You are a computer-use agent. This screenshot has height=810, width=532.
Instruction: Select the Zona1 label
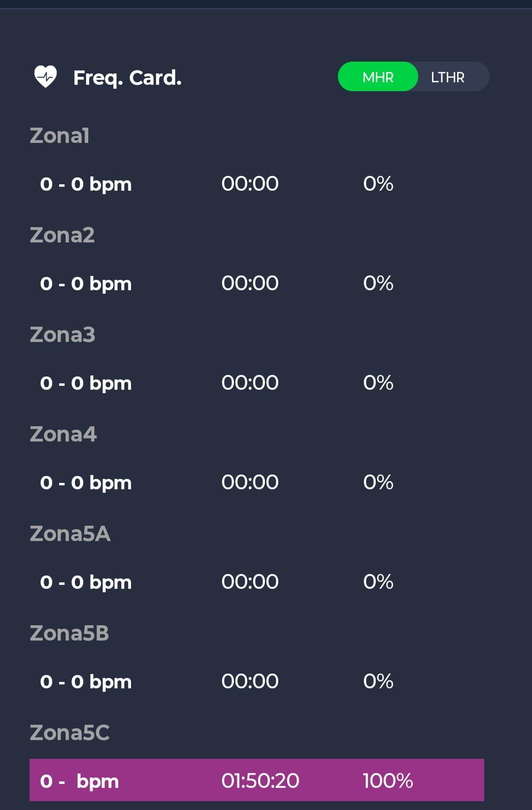coord(60,135)
